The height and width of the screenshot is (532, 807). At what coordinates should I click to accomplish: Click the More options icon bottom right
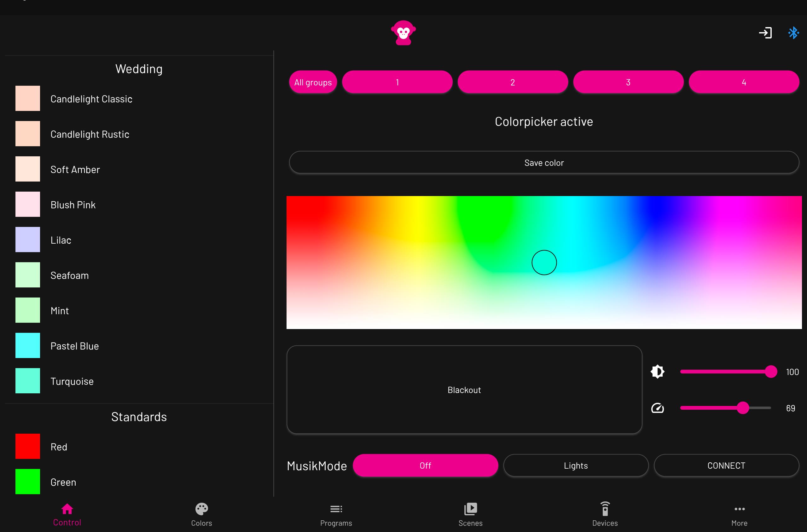pos(739,509)
